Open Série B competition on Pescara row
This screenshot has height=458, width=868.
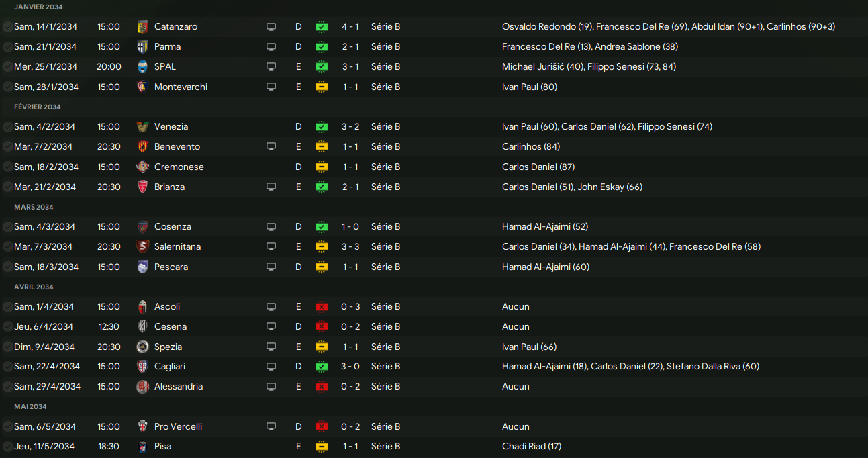[x=385, y=267]
